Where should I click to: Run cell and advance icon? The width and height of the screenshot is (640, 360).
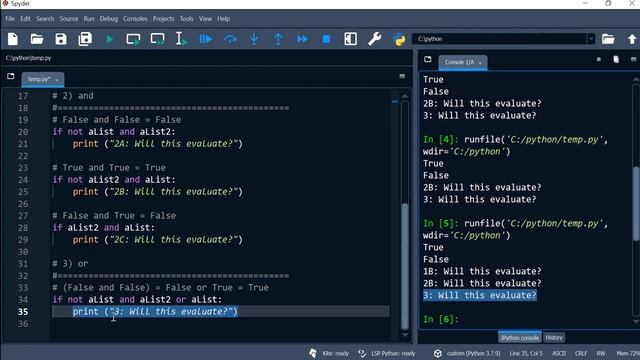point(158,39)
